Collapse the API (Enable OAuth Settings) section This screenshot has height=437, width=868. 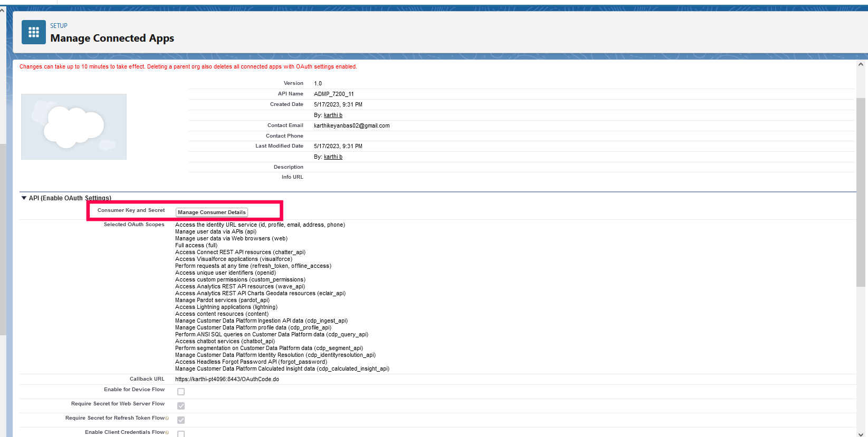[24, 198]
